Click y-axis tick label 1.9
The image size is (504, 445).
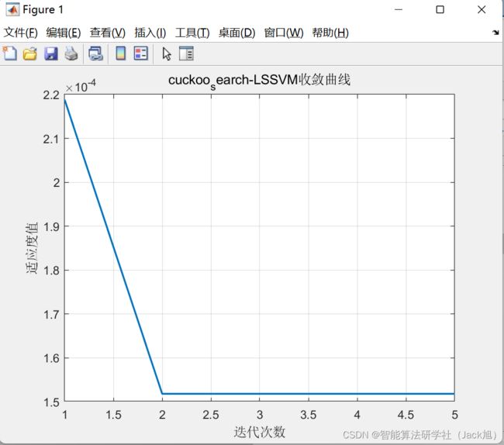point(52,227)
